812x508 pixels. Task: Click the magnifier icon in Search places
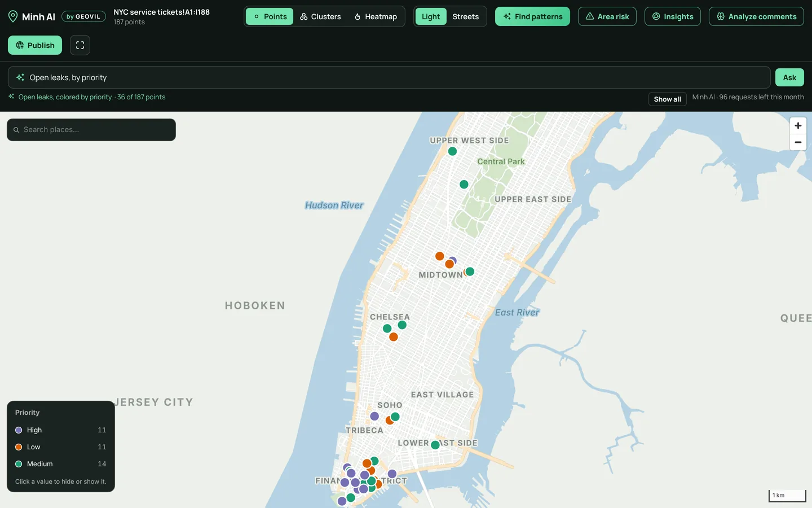(16, 130)
